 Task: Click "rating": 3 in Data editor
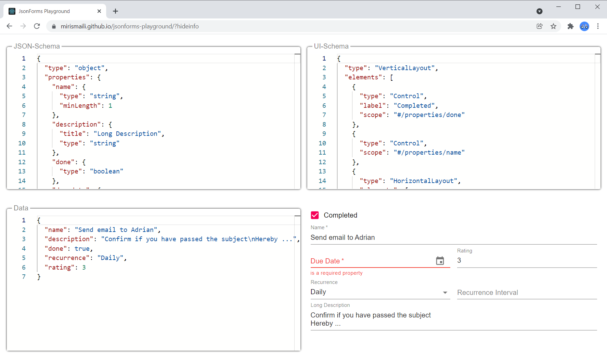65,268
